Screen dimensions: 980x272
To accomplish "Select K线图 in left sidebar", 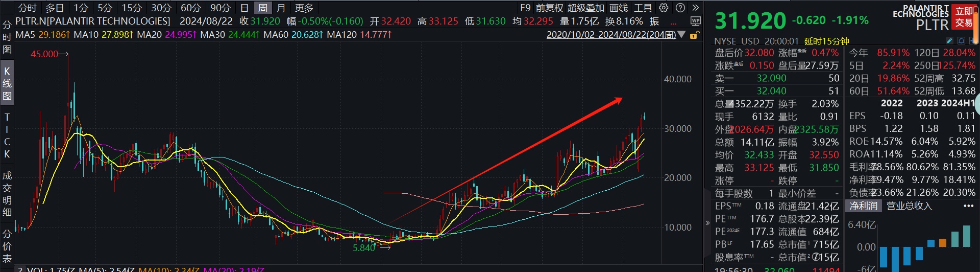I will point(7,83).
